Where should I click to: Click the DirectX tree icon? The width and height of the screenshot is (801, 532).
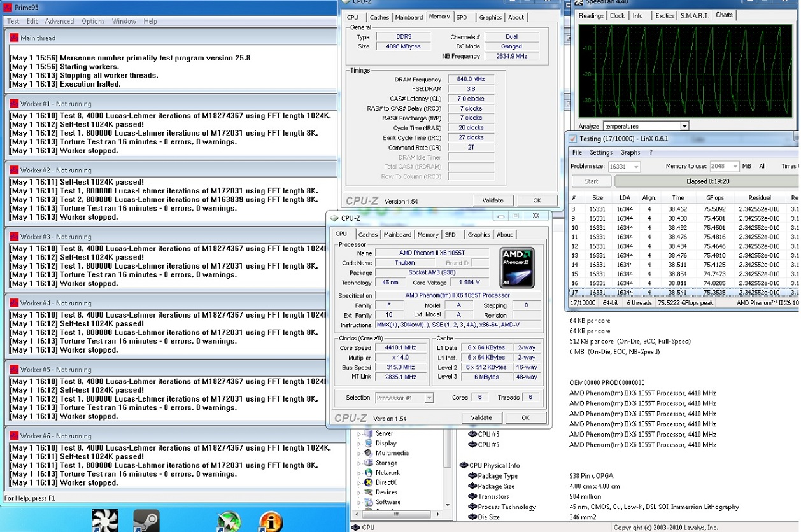369,482
